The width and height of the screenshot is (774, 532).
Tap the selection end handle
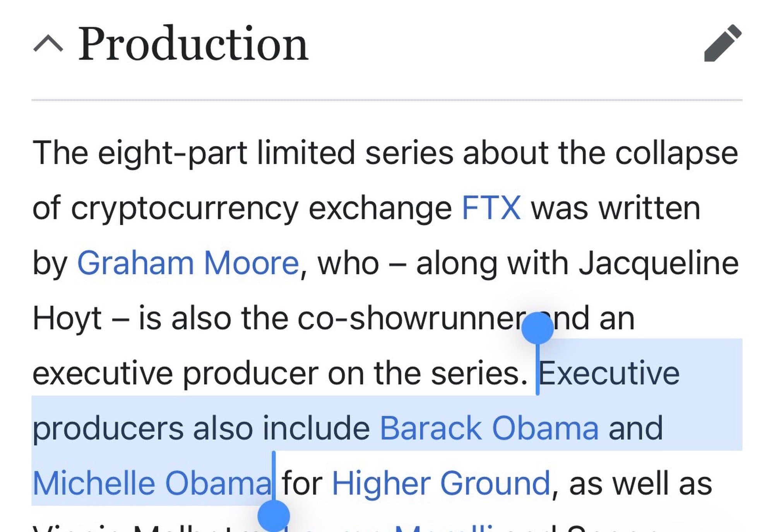point(274,515)
